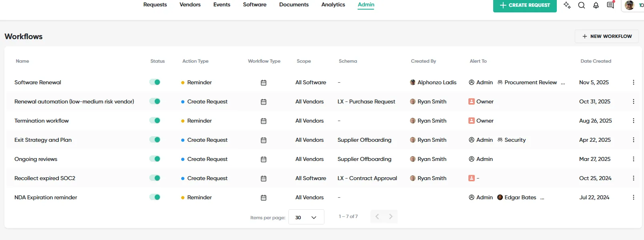Open kebab menu for Exit Strategy and Plan
The height and width of the screenshot is (240, 644).
[x=633, y=140]
